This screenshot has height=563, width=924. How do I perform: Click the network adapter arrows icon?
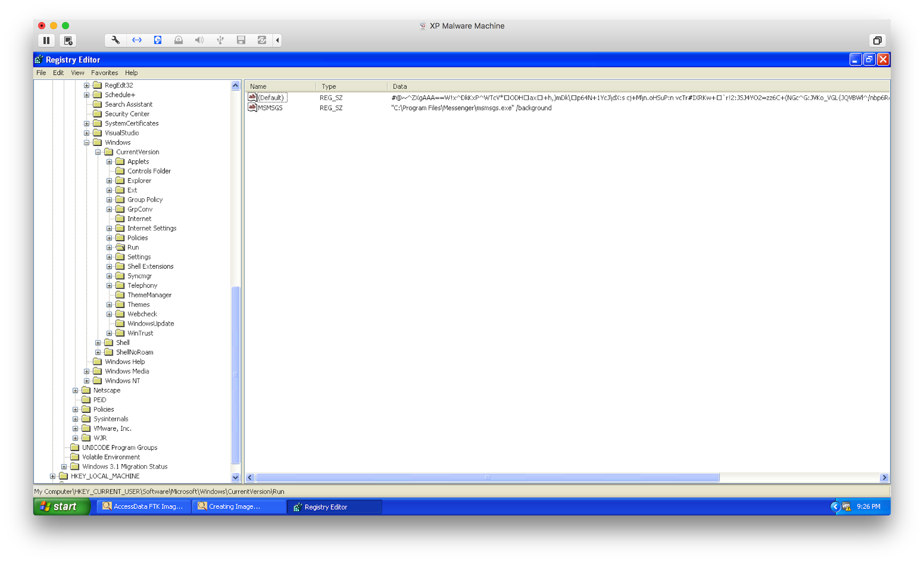point(137,40)
